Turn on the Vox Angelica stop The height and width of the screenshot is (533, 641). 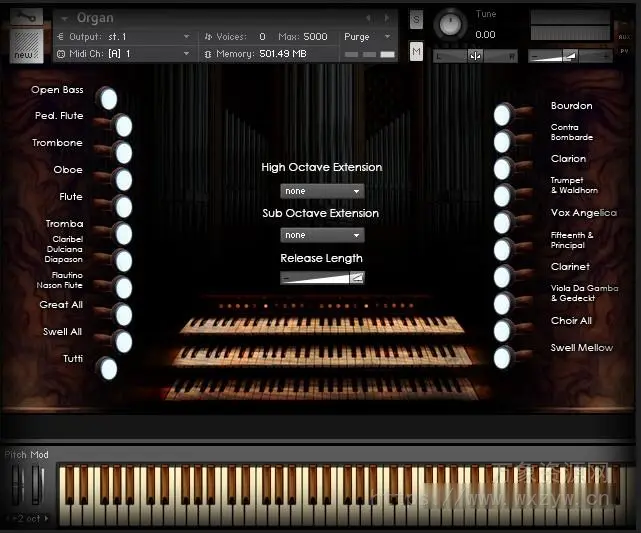coord(502,222)
